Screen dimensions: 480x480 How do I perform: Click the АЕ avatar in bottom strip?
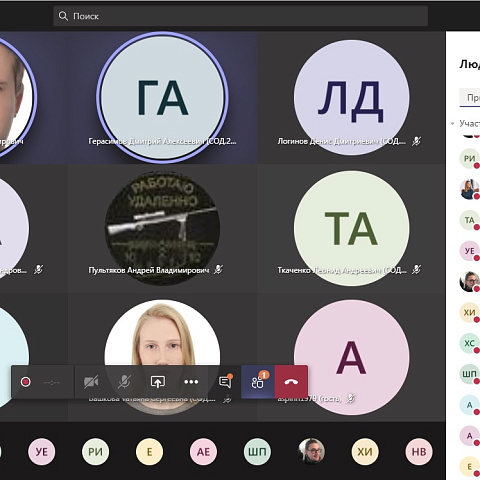coord(203,452)
